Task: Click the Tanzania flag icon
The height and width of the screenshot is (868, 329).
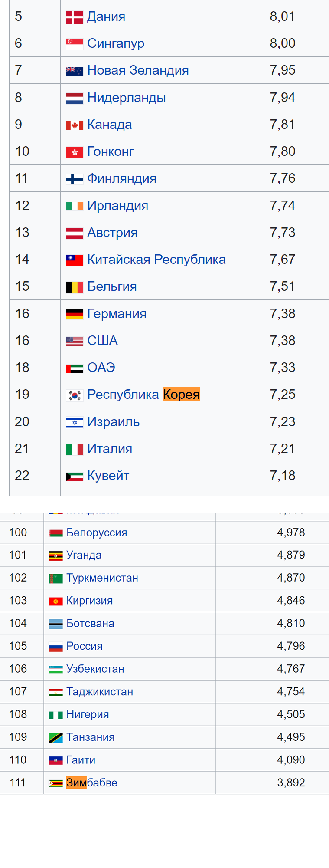Action: coord(55,738)
